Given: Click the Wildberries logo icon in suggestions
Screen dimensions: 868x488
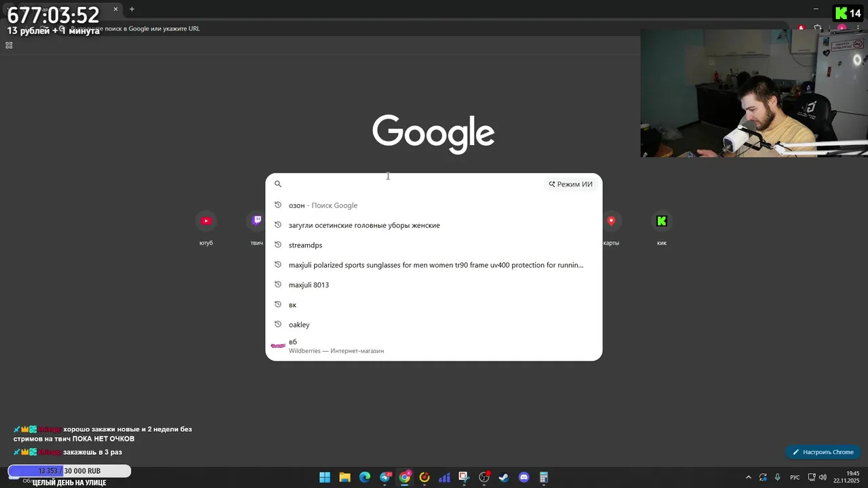Looking at the screenshot, I should (x=278, y=346).
